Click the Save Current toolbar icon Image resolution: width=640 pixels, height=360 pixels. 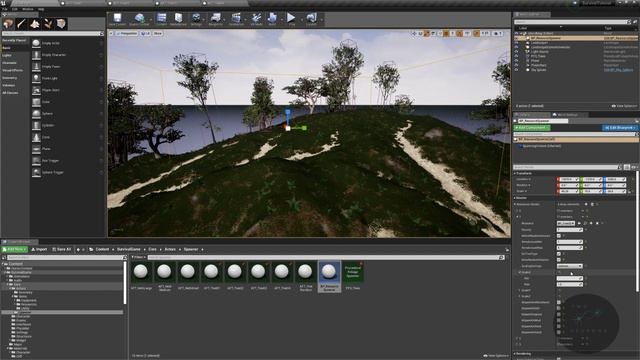click(118, 19)
